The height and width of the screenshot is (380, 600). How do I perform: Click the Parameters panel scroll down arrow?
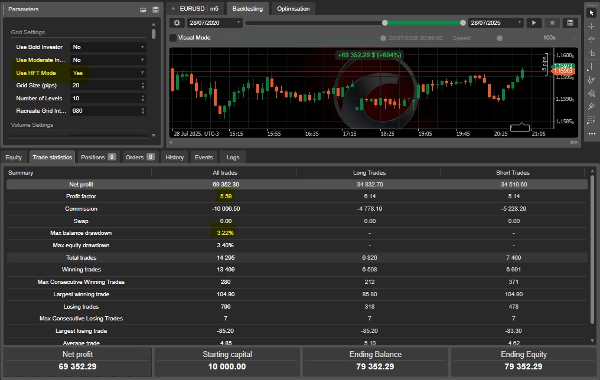153,135
